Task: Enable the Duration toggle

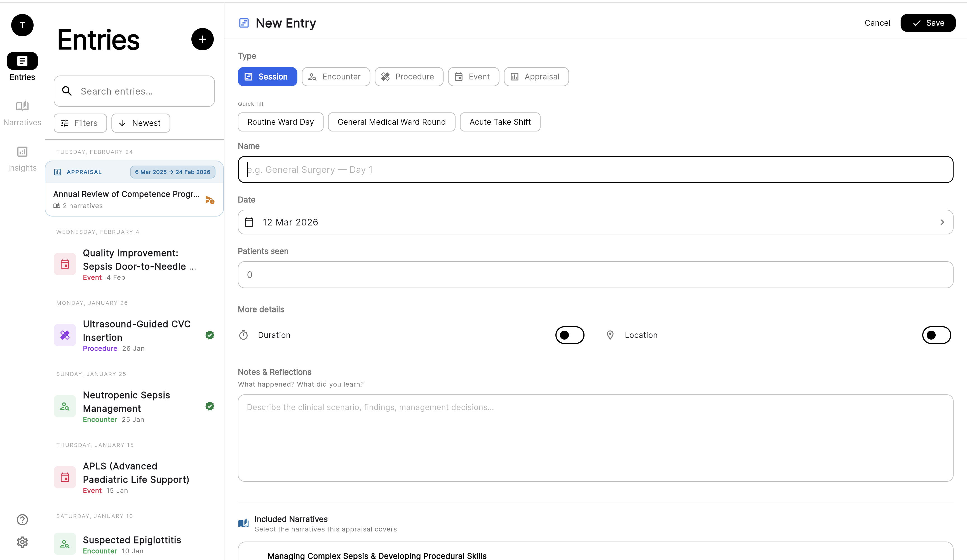Action: 569,335
